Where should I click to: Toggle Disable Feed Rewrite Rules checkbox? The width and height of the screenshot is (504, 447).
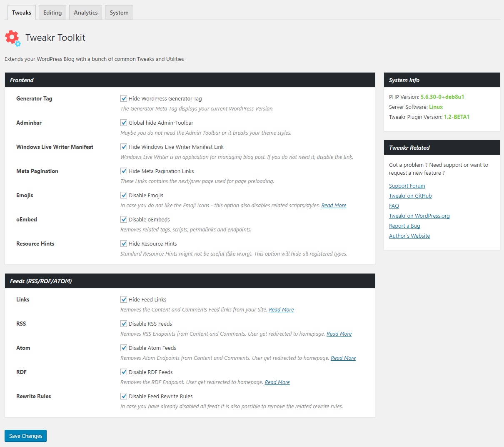pos(124,396)
